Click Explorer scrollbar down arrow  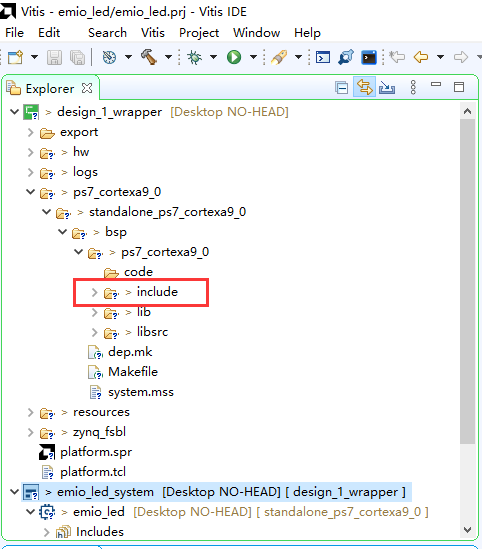468,529
